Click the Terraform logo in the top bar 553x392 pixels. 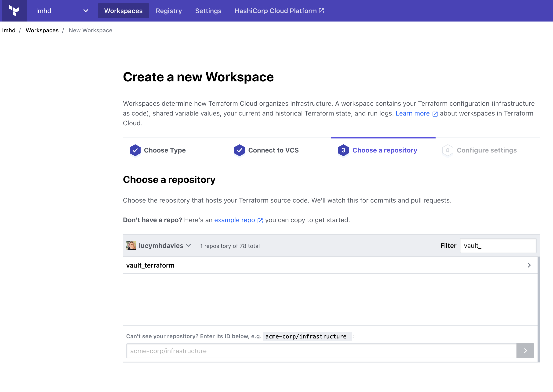click(14, 10)
